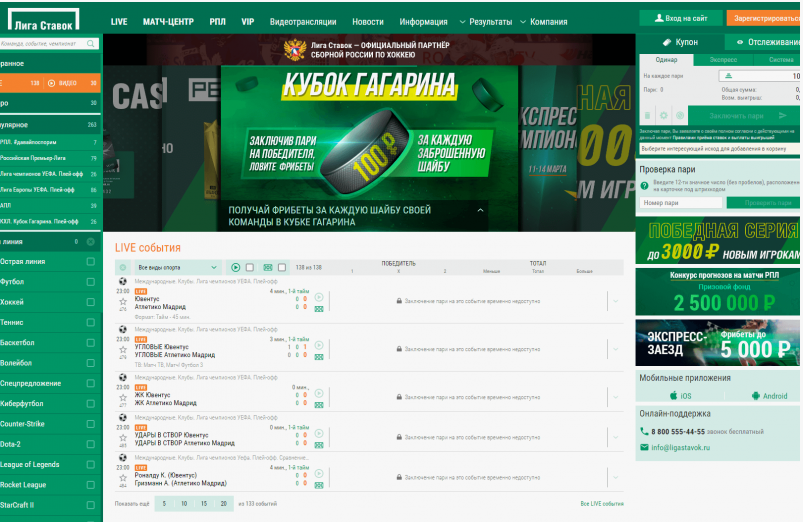
Task: Click the trash icon in the coupon panel
Action: (647, 116)
